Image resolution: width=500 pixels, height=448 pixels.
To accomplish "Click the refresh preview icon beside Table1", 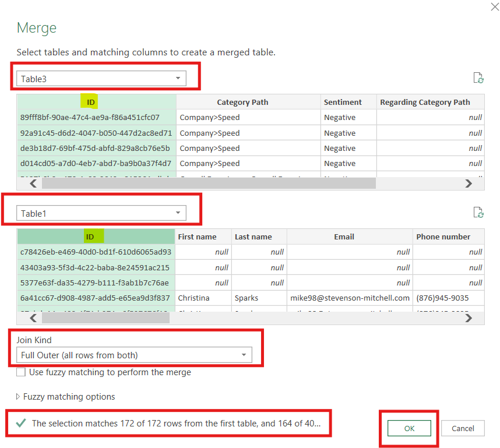I will coord(478,213).
